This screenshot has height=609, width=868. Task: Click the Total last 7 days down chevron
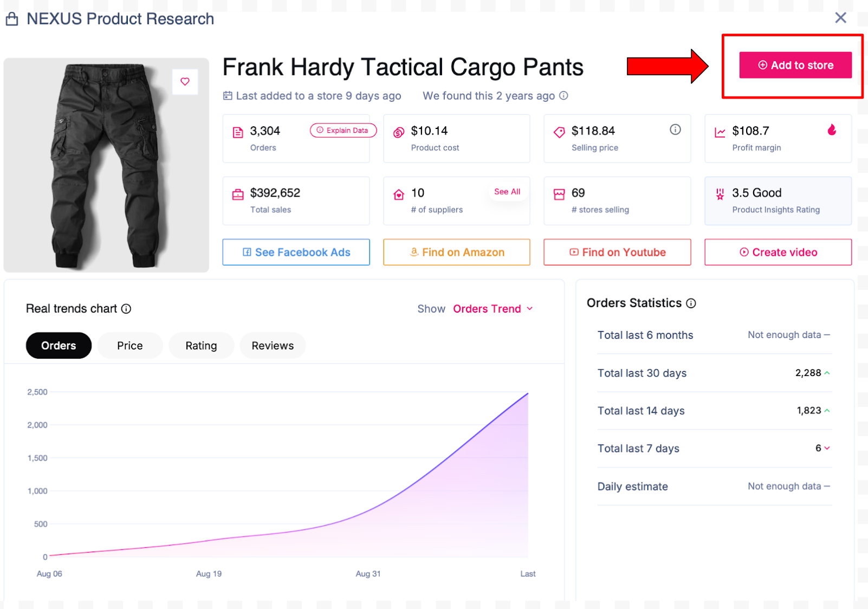tap(827, 448)
